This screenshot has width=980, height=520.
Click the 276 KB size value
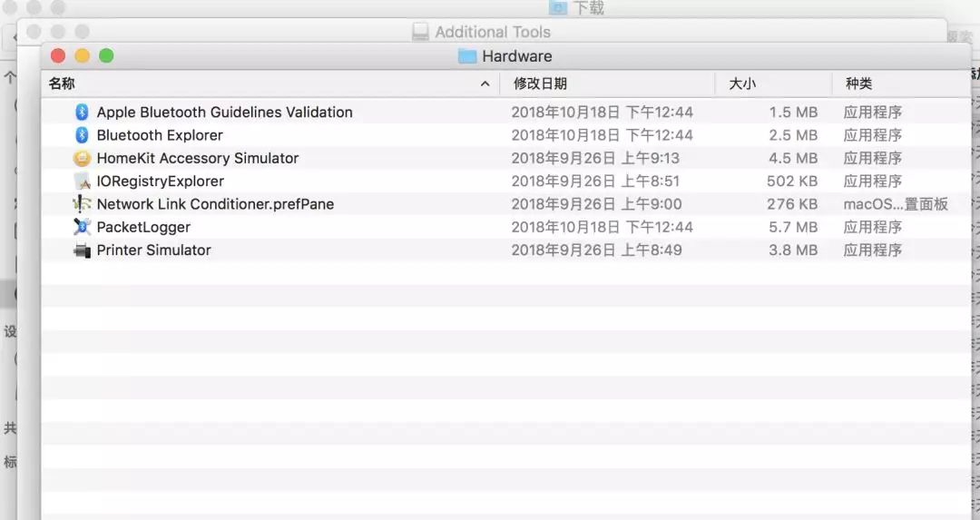pyautogui.click(x=792, y=204)
